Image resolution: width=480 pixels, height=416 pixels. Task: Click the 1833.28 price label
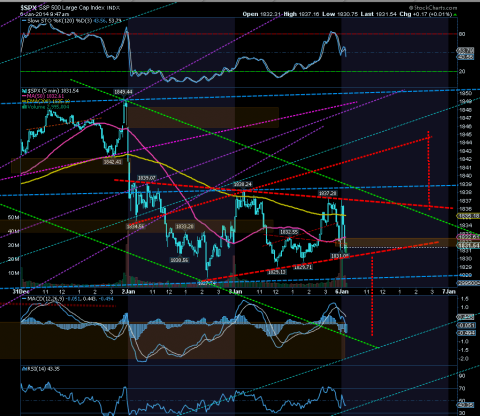tap(184, 227)
